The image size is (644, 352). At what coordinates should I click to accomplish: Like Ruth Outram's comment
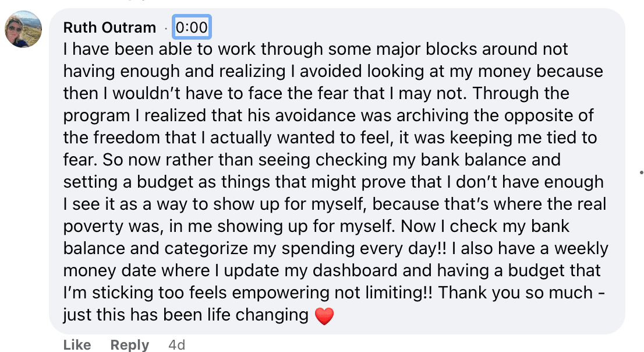click(x=77, y=345)
